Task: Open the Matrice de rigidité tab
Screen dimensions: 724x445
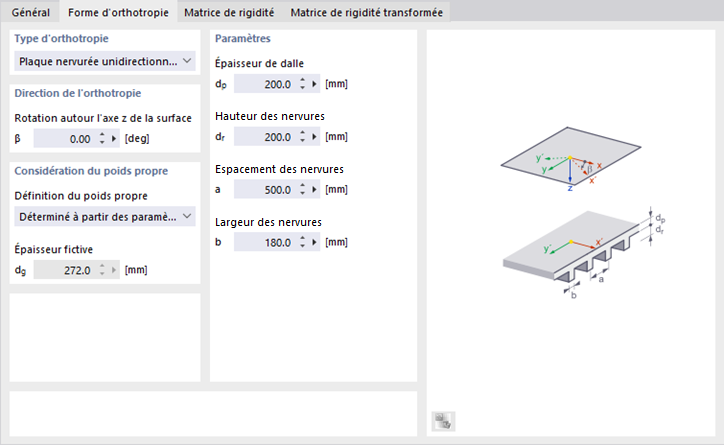Action: pyautogui.click(x=229, y=12)
